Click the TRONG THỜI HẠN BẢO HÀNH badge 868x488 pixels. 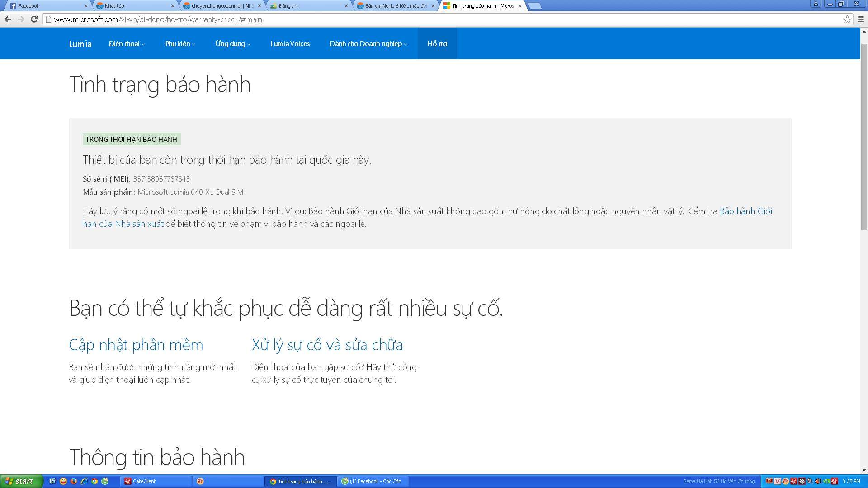[132, 139]
